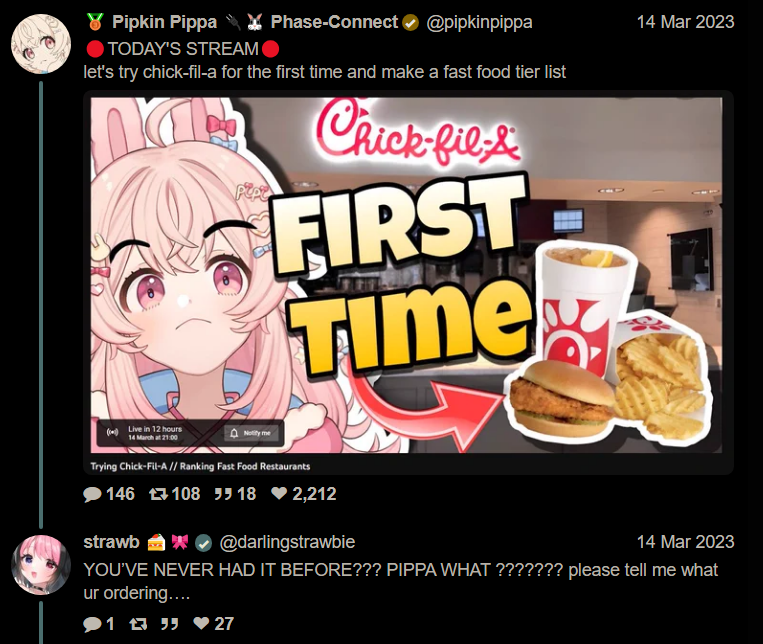Viewport: 763px width, 644px height.
Task: Open strawb's profile avatar
Action: (40, 565)
